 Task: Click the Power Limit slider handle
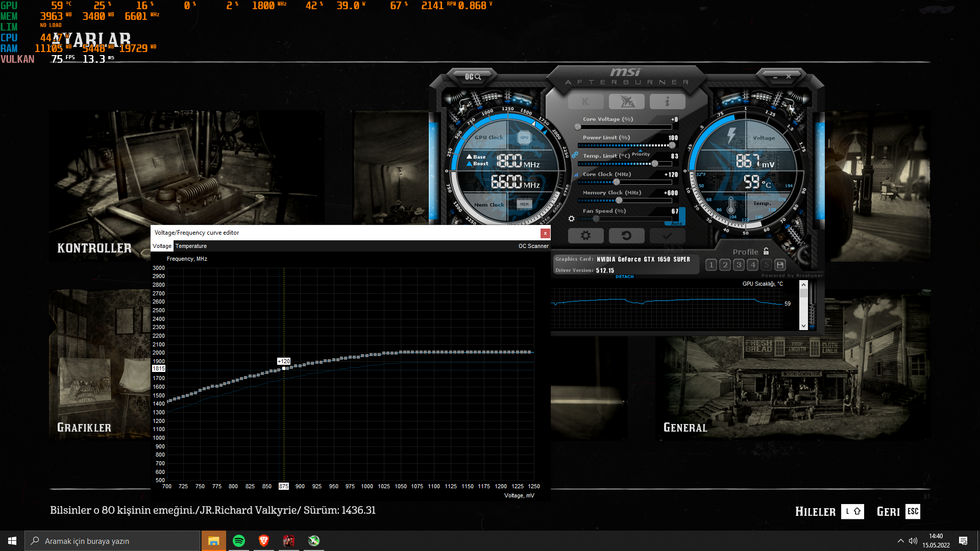(672, 145)
